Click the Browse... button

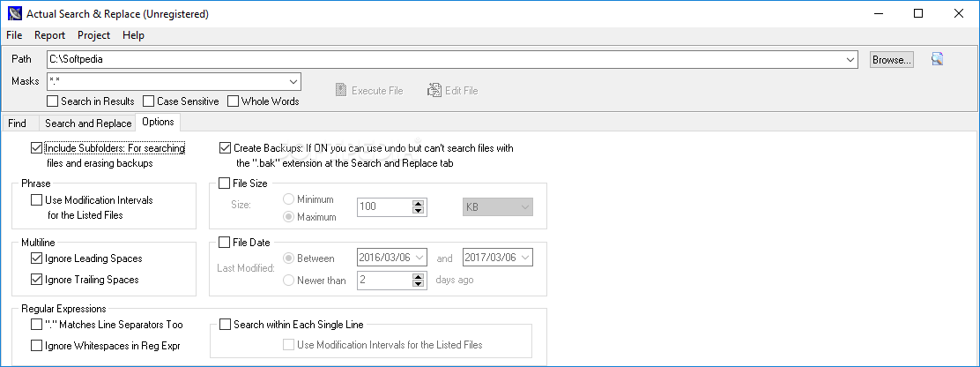click(892, 60)
